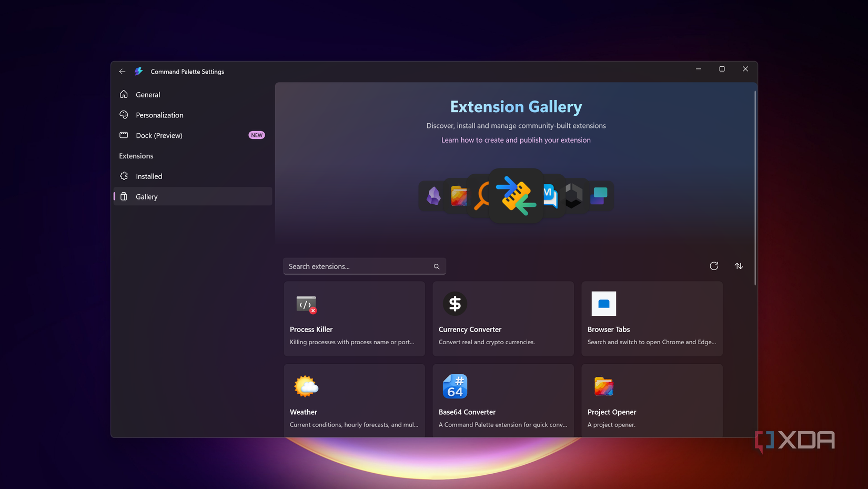Click the General home icon
The width and height of the screenshot is (868, 489).
[x=124, y=94]
